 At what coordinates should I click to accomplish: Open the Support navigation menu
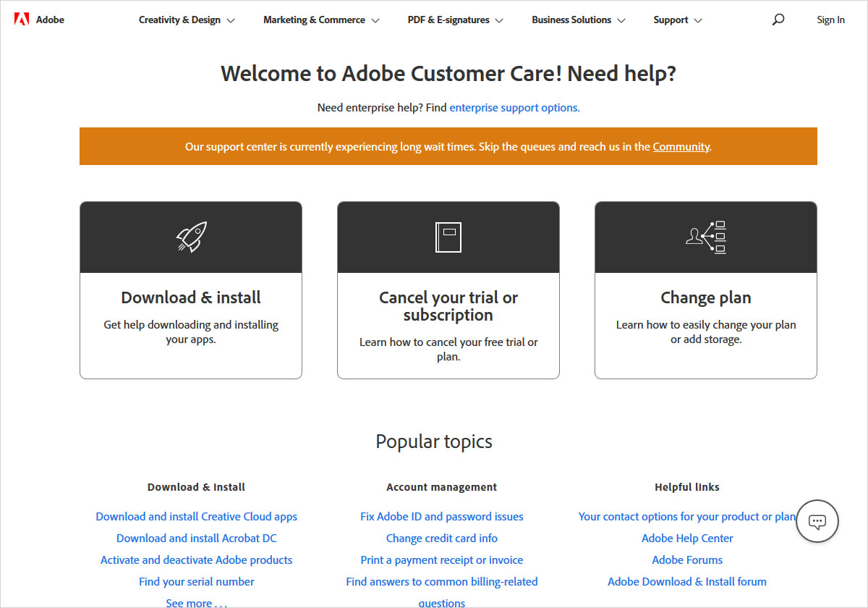tap(678, 20)
